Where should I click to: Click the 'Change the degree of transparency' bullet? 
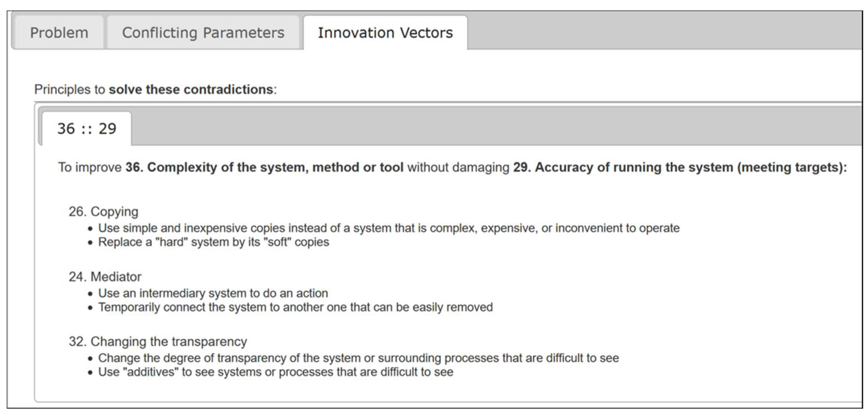click(x=358, y=358)
